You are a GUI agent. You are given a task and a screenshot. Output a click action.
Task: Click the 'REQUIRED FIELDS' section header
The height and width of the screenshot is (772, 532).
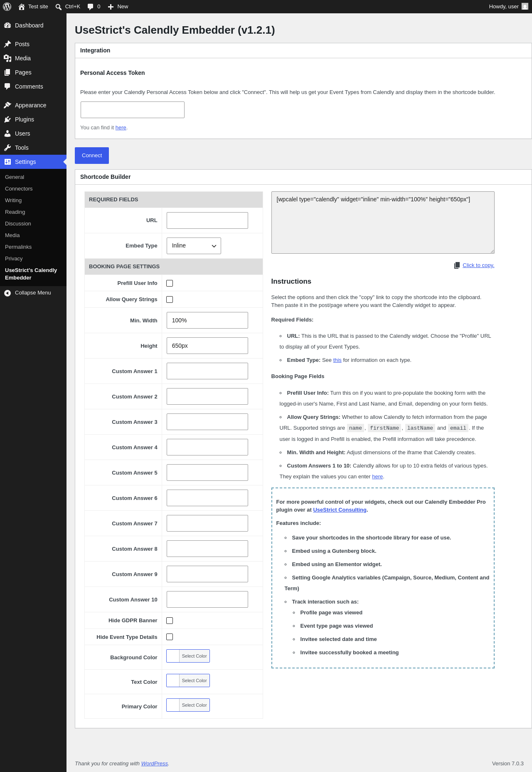point(174,200)
